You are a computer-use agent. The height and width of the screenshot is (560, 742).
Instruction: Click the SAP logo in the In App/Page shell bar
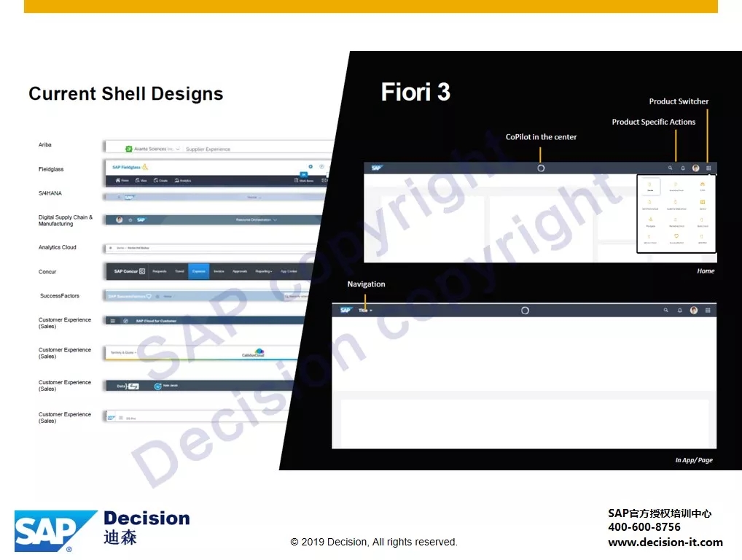click(346, 310)
